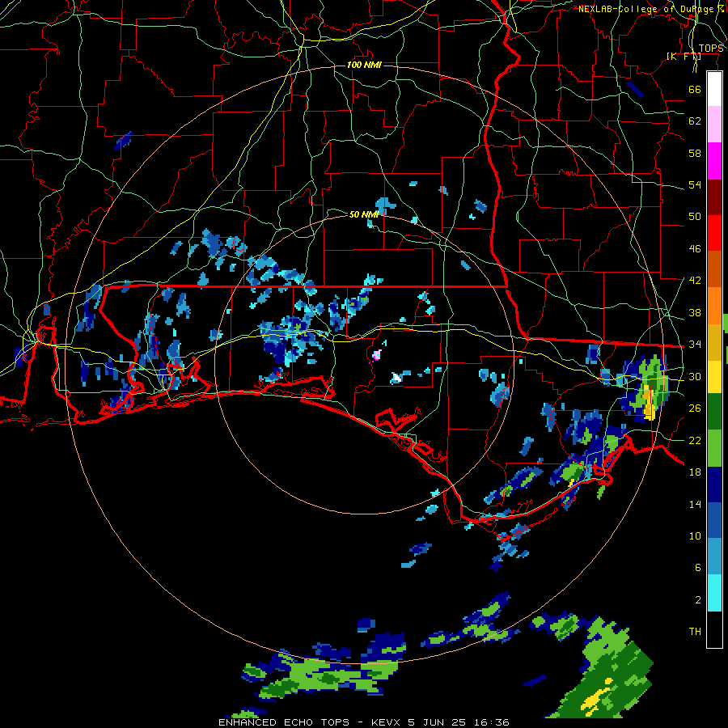Click the 58 value on the legend scale
This screenshot has height=728, width=728.
click(x=695, y=153)
